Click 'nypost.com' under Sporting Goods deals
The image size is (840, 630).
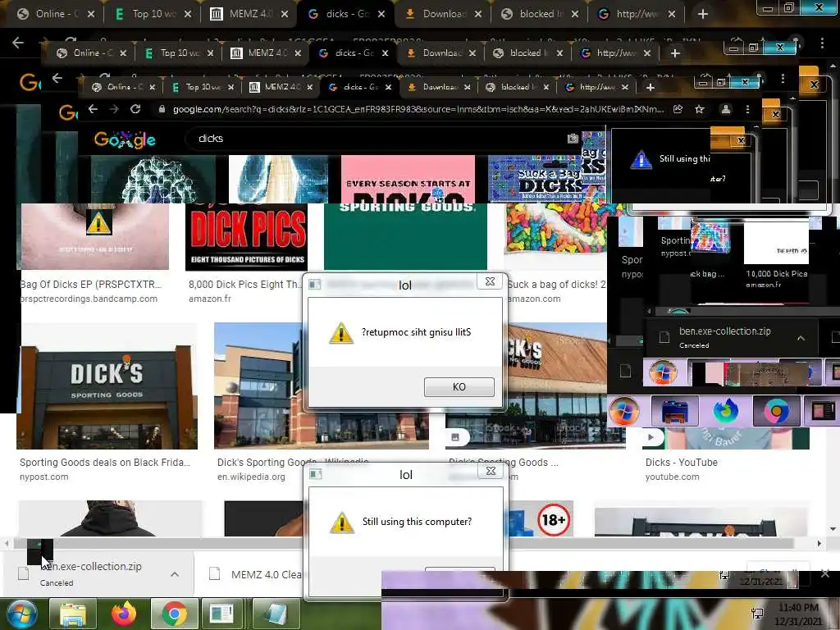click(44, 477)
